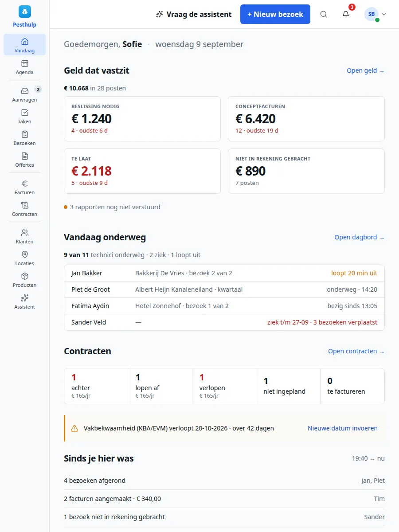
Task: Open the lopen af contracts tile
Action: 160,386
